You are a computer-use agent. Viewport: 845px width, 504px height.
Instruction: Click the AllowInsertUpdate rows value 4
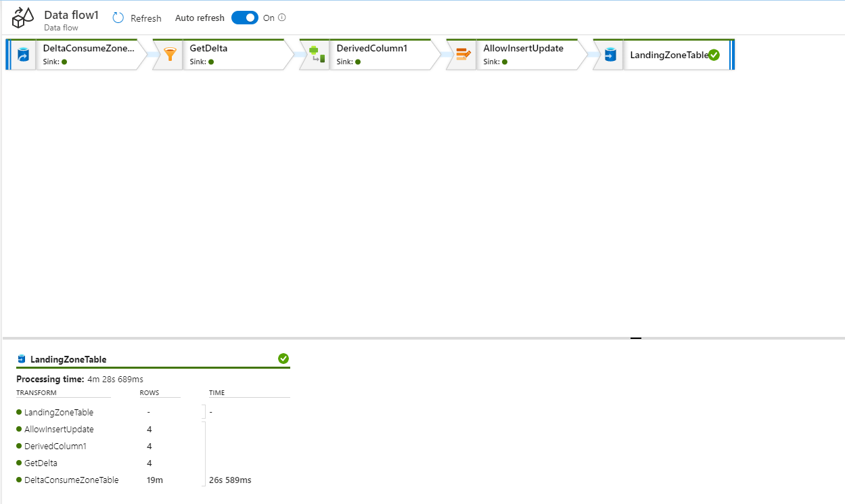click(x=149, y=429)
